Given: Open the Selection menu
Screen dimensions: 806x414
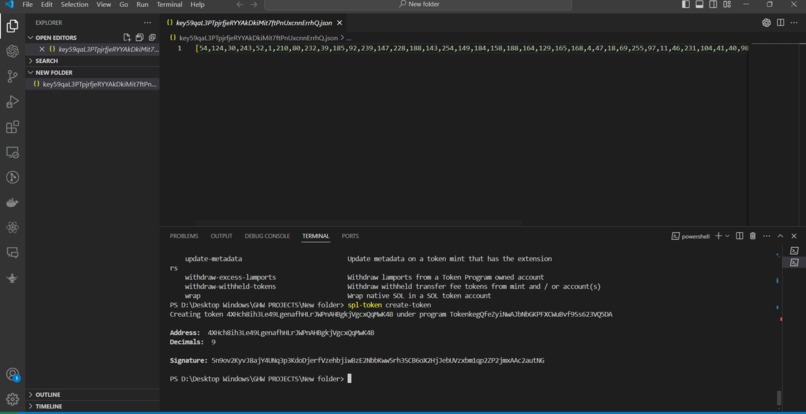Looking at the screenshot, I should pyautogui.click(x=75, y=5).
